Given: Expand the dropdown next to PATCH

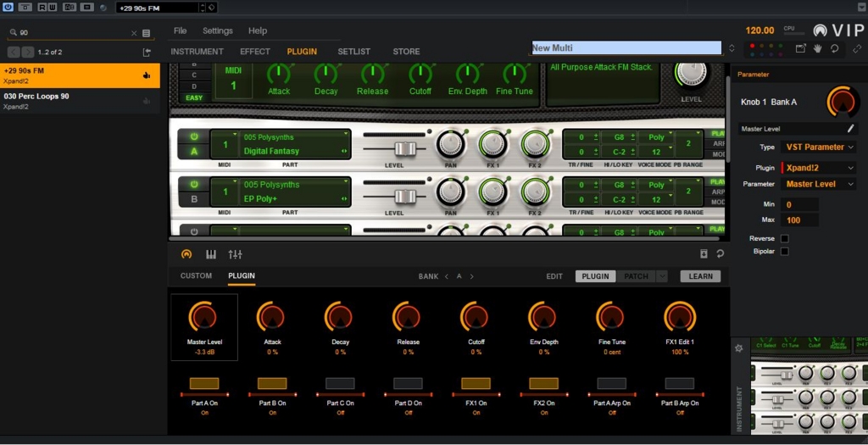Looking at the screenshot, I should click(x=662, y=276).
